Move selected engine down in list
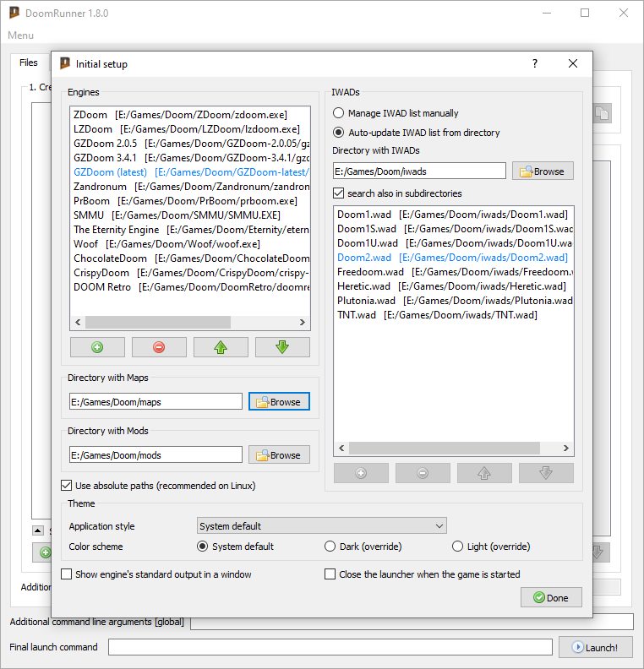Viewport: 644px width, 669px height. point(282,347)
